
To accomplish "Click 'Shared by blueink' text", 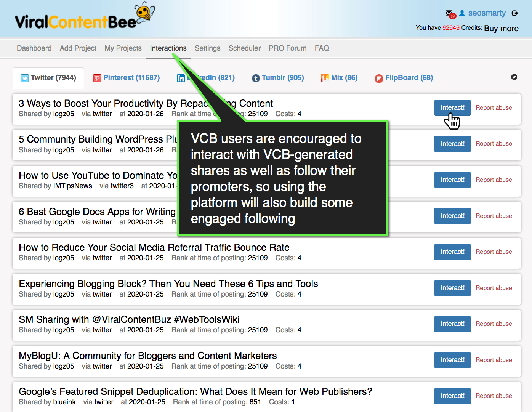I will (x=47, y=402).
